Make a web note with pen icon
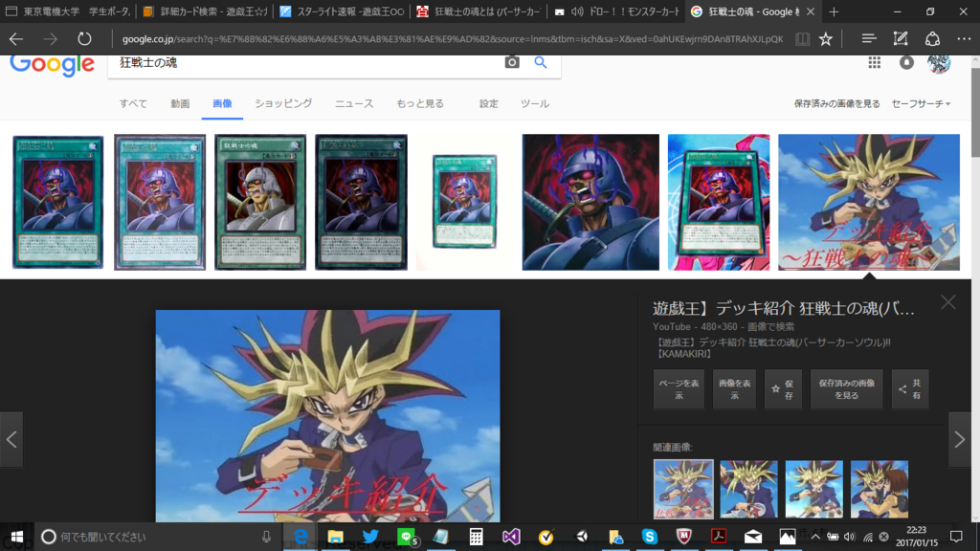Image resolution: width=980 pixels, height=551 pixels. click(x=900, y=38)
